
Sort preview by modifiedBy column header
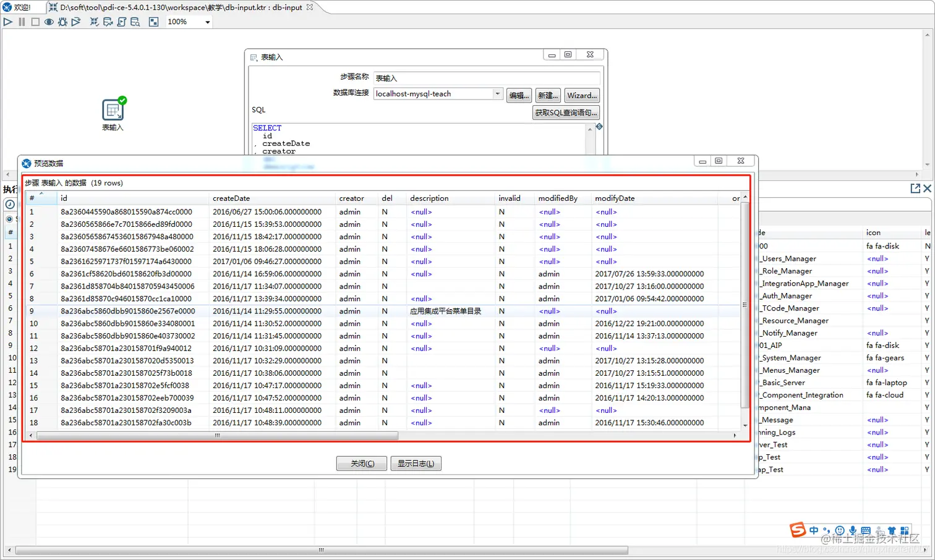click(563, 198)
